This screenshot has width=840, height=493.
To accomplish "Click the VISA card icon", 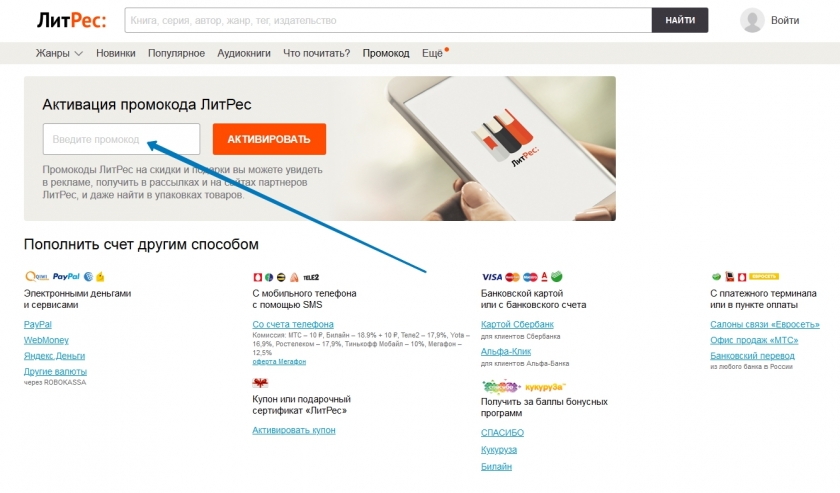I will [x=492, y=277].
